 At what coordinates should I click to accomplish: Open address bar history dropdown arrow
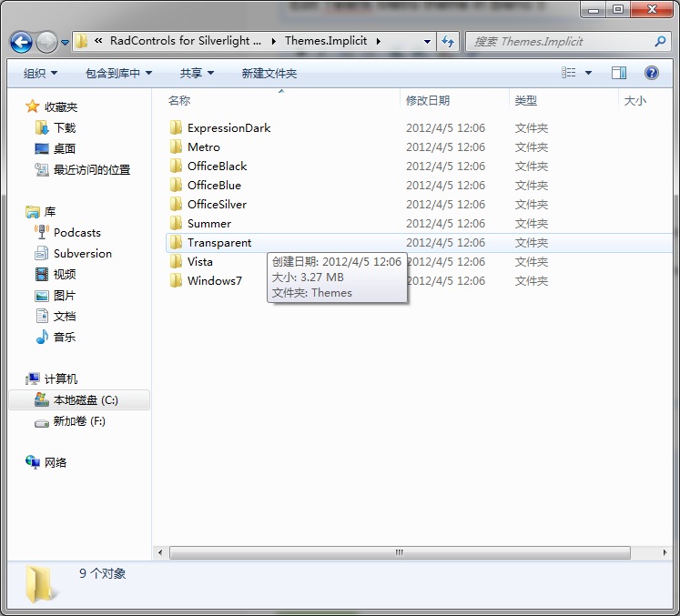tap(427, 42)
